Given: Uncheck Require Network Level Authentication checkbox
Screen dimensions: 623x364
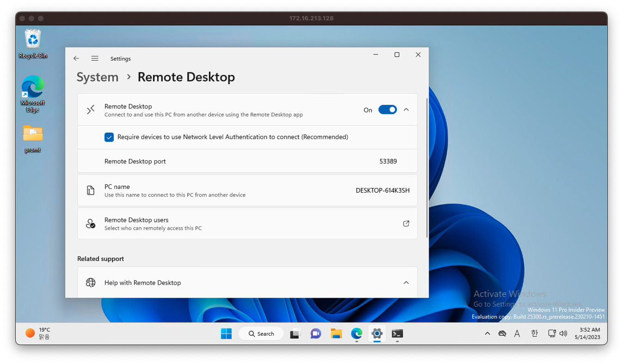Looking at the screenshot, I should (109, 137).
